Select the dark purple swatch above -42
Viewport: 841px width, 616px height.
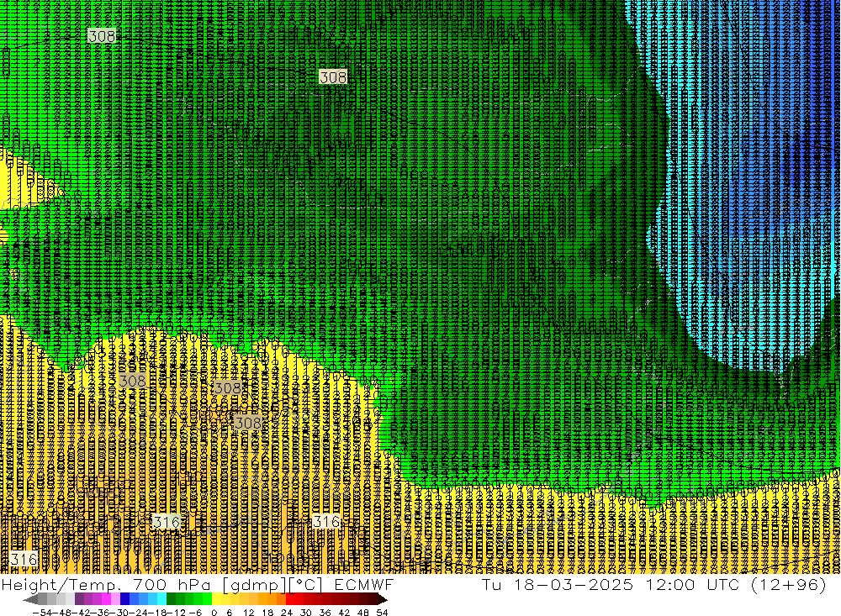pyautogui.click(x=79, y=599)
